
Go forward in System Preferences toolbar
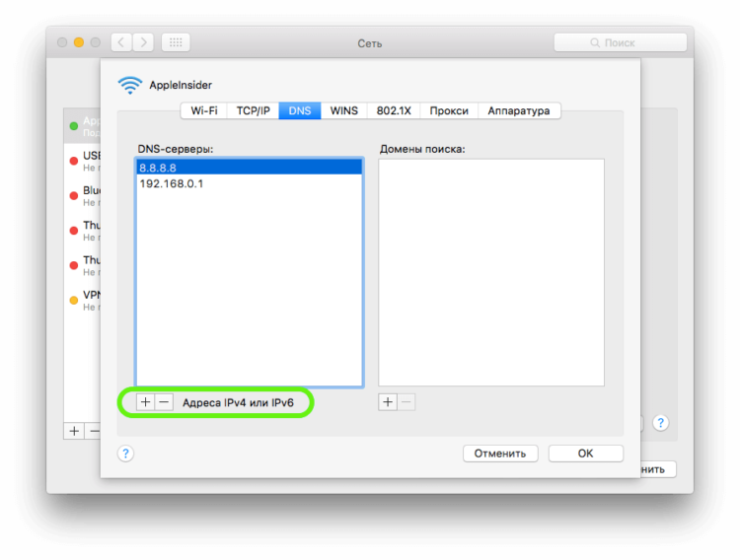[x=143, y=42]
